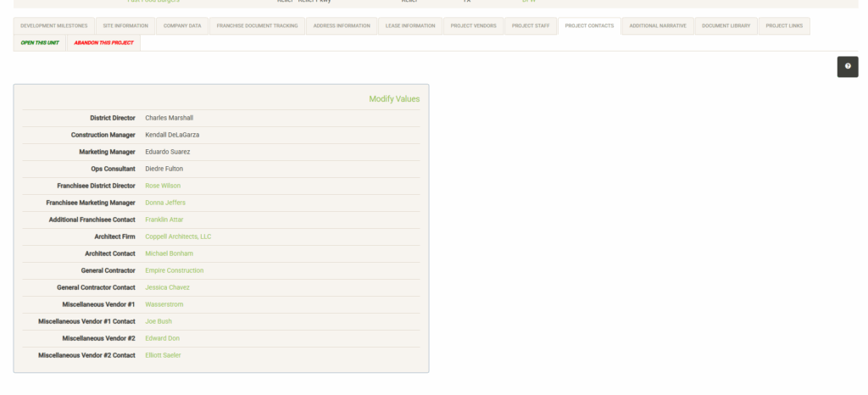
Task: Click Abandon This Project button
Action: [x=103, y=42]
